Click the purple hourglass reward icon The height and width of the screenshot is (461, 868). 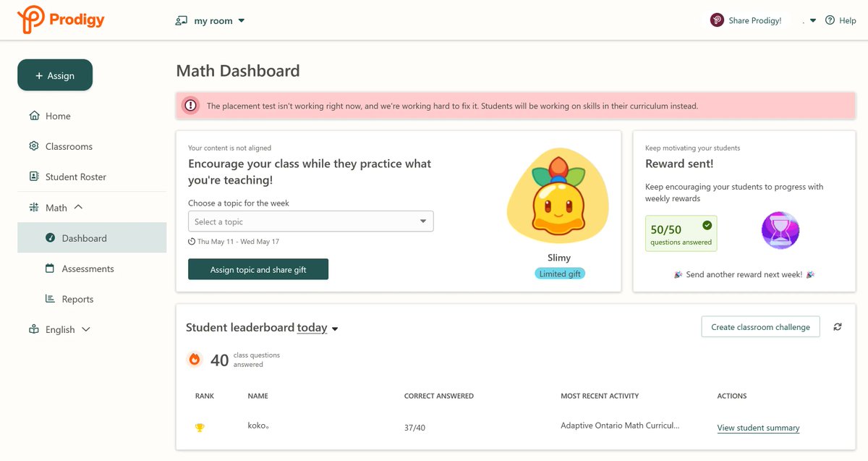click(780, 231)
